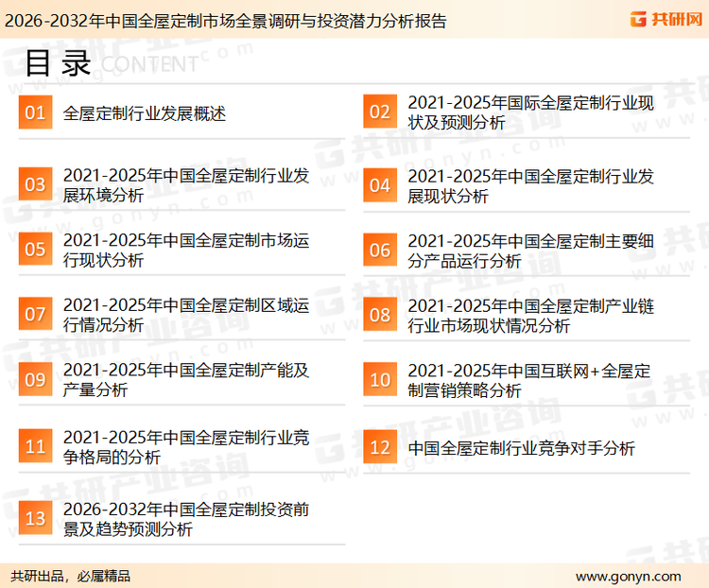Screen dimensions: 709x588
Task: Select chapter 2021-2025年中国全屋定制产能及产量分析
Action: 186,379
